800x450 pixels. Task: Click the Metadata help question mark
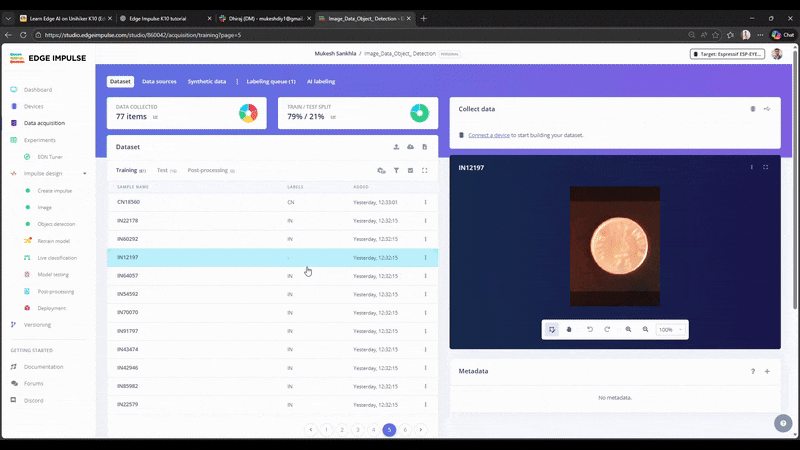[x=753, y=371]
